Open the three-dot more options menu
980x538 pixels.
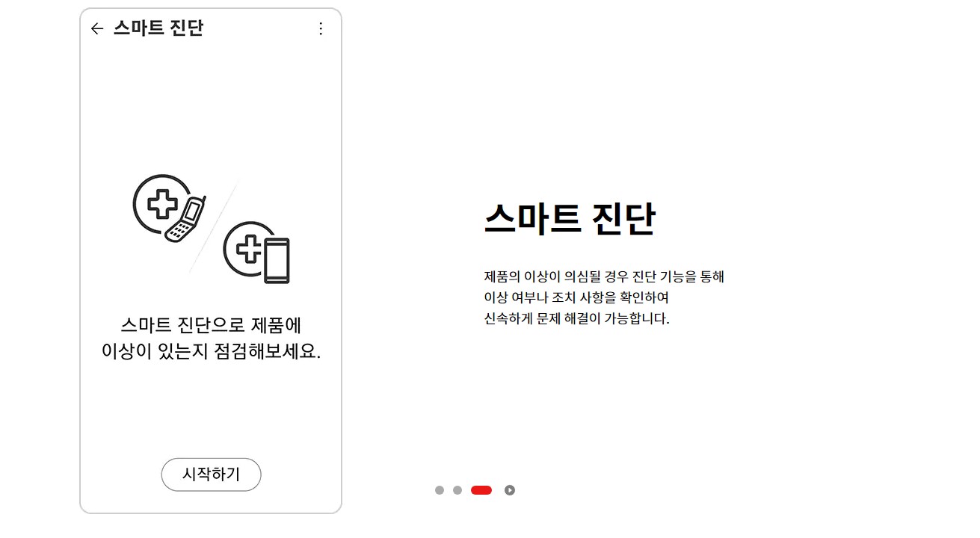(321, 28)
